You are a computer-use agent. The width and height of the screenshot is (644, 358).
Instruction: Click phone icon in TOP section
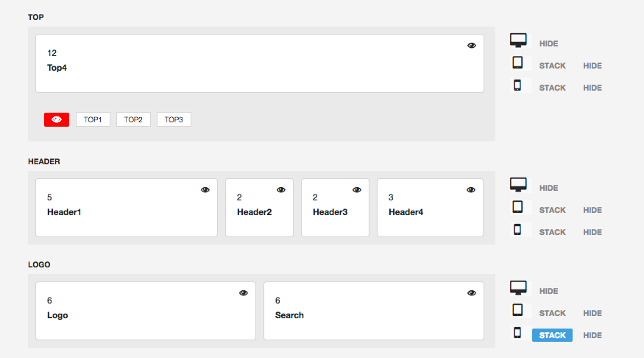pyautogui.click(x=517, y=85)
